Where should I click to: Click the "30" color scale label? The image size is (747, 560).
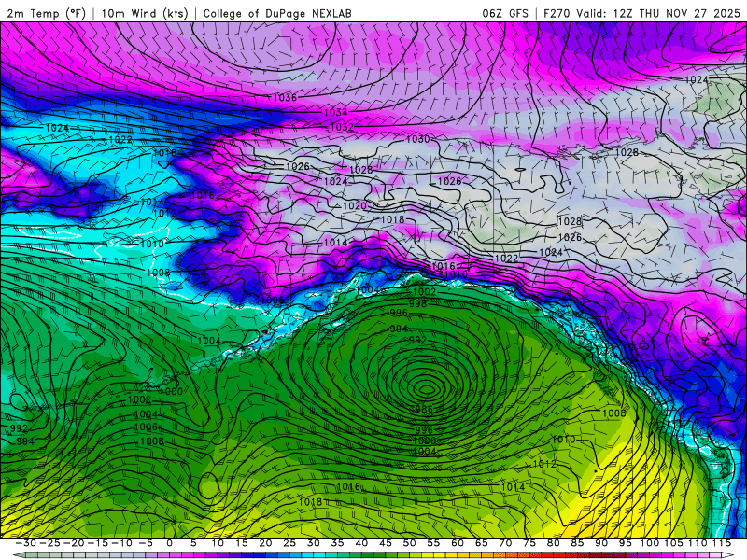click(313, 543)
